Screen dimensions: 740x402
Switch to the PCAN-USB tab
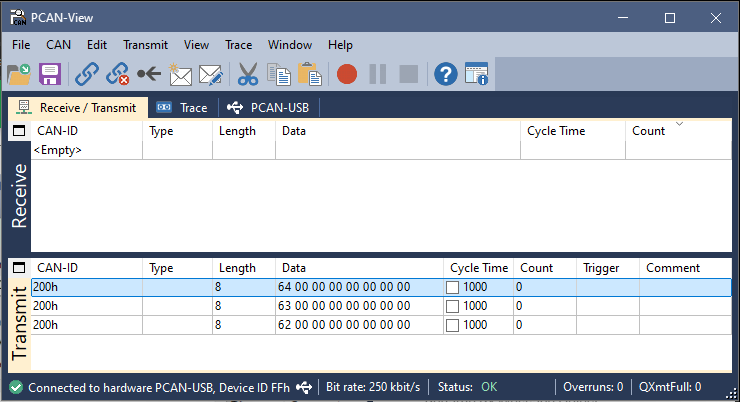pyautogui.click(x=269, y=108)
